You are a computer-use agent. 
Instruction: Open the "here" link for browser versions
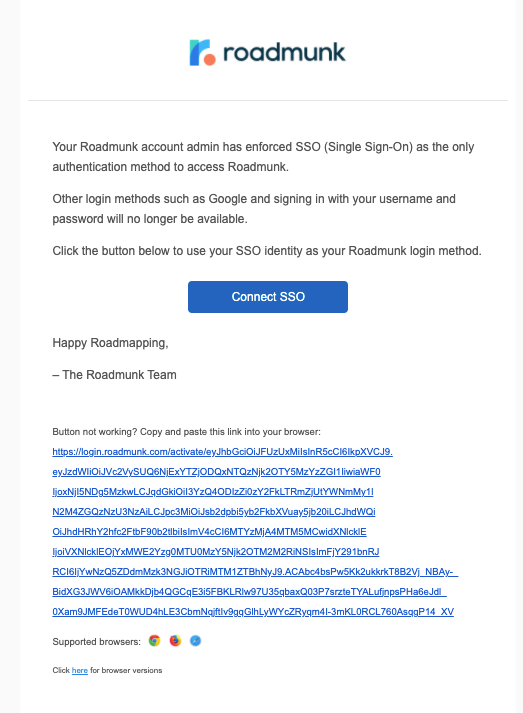pos(80,670)
